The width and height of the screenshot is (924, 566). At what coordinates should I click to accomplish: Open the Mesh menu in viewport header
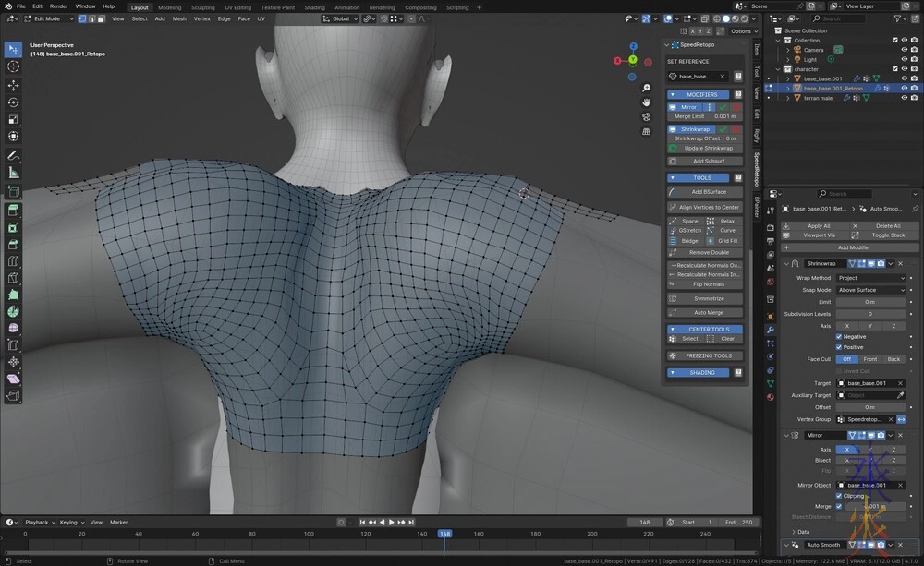tap(179, 18)
